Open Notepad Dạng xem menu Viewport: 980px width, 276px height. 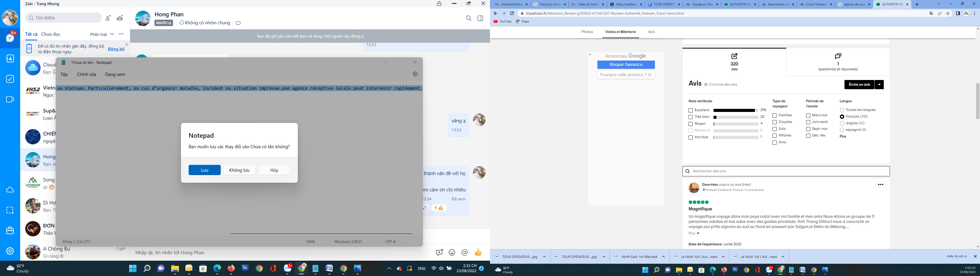tap(115, 74)
